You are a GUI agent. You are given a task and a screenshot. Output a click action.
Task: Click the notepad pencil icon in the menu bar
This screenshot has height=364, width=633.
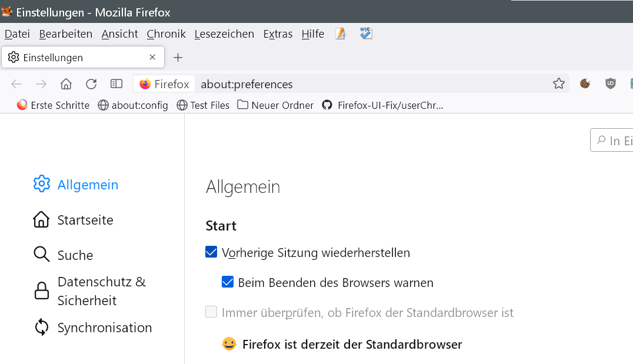click(341, 34)
